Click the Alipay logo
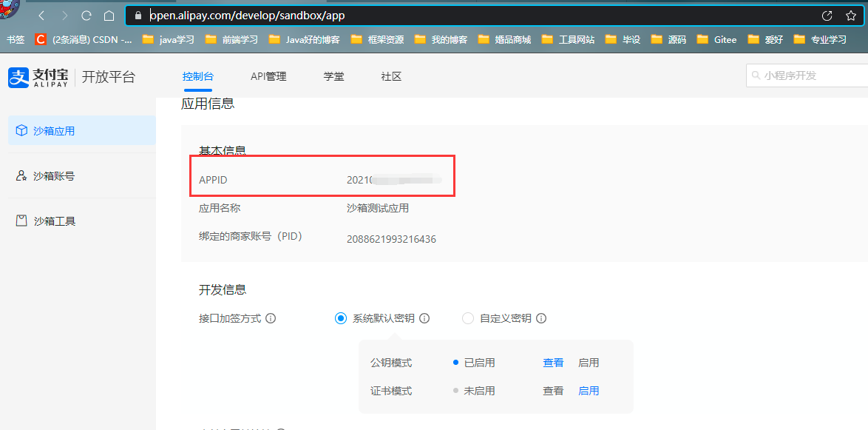868x430 pixels. [x=38, y=78]
